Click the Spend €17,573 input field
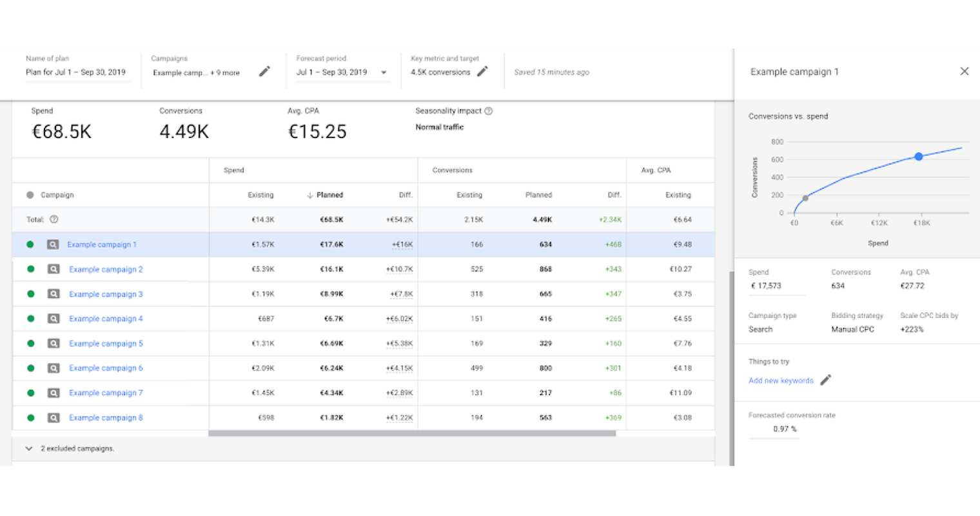Image resolution: width=980 pixels, height=516 pixels. point(777,286)
